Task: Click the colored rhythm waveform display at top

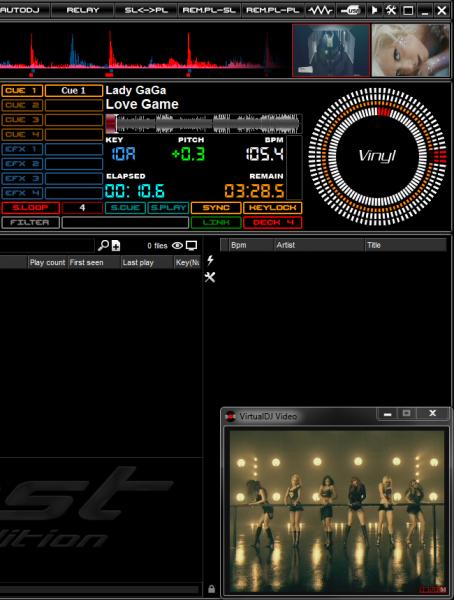Action: click(145, 51)
